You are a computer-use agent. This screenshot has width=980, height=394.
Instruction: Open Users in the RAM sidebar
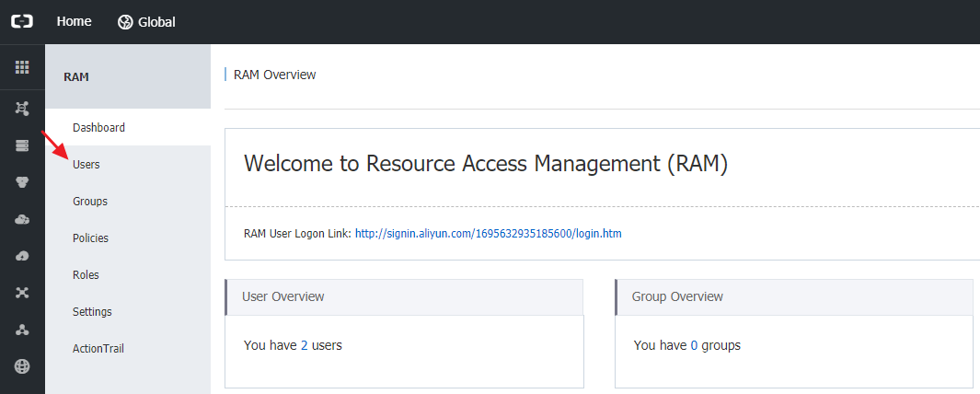click(86, 164)
